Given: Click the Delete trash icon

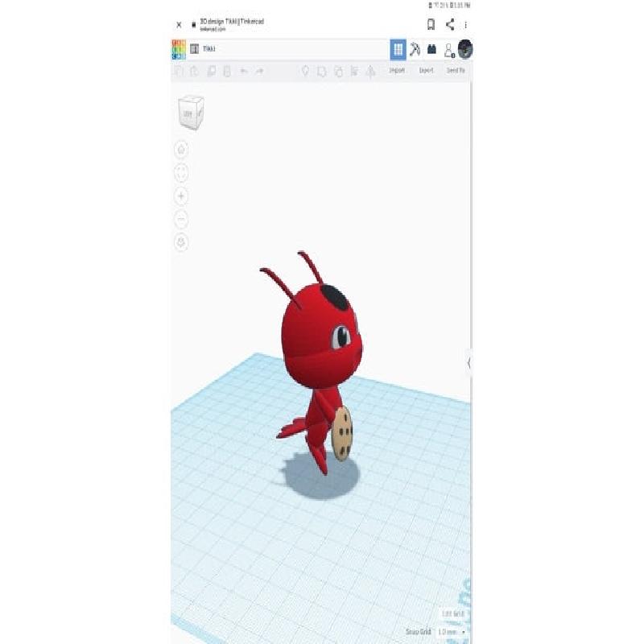Looking at the screenshot, I should [x=227, y=71].
